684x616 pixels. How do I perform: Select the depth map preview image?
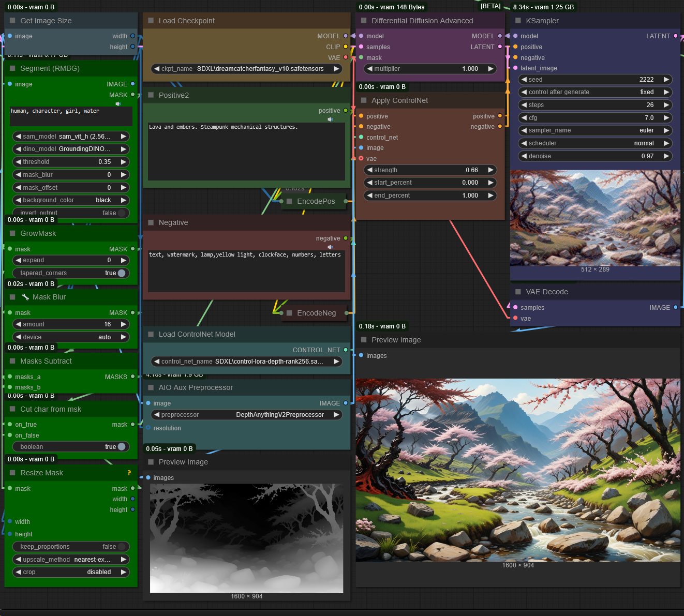coord(247,538)
